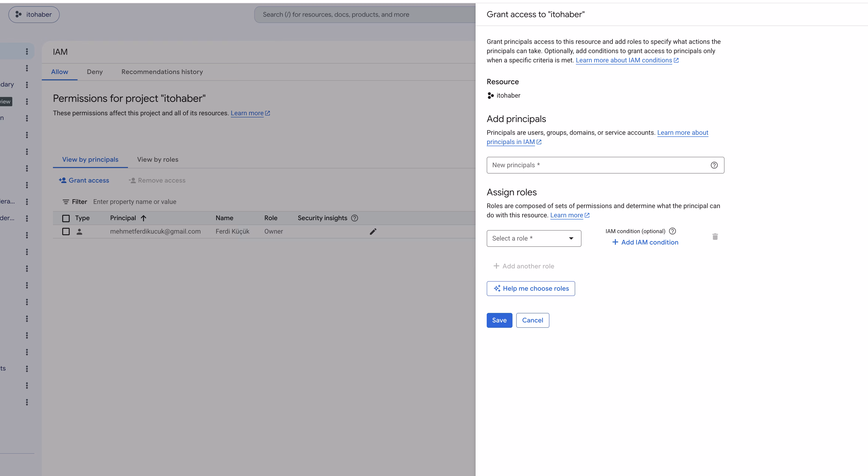Tick the select-all checkbox in table header
Viewport: 868px width, 476px height.
66,219
